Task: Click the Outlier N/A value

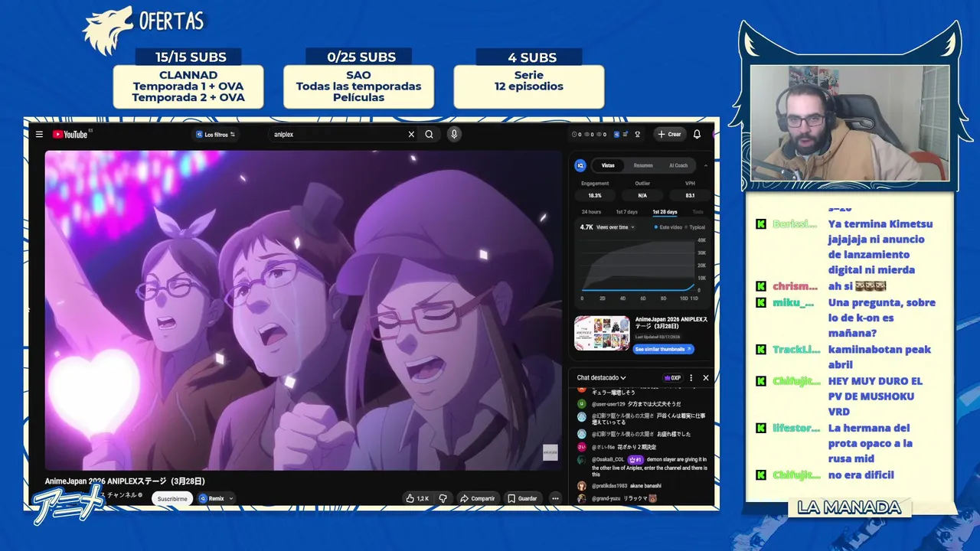Action: pos(642,196)
